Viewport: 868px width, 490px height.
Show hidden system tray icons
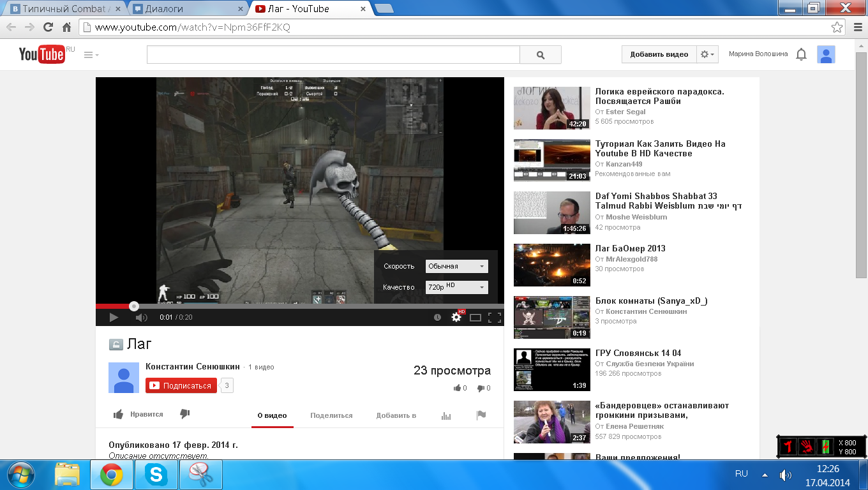(765, 475)
